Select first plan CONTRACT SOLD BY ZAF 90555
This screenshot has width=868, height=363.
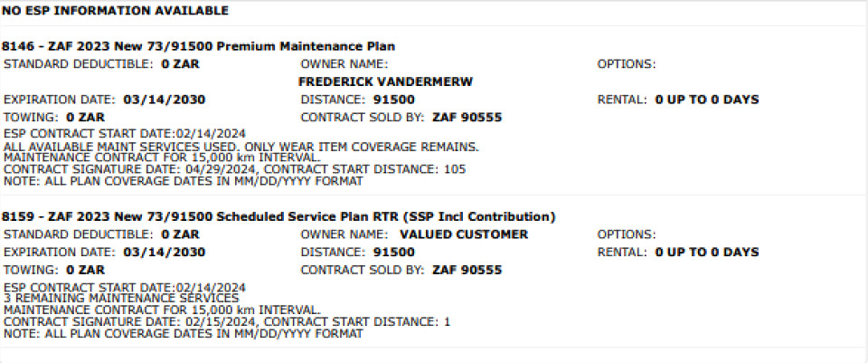click(467, 118)
